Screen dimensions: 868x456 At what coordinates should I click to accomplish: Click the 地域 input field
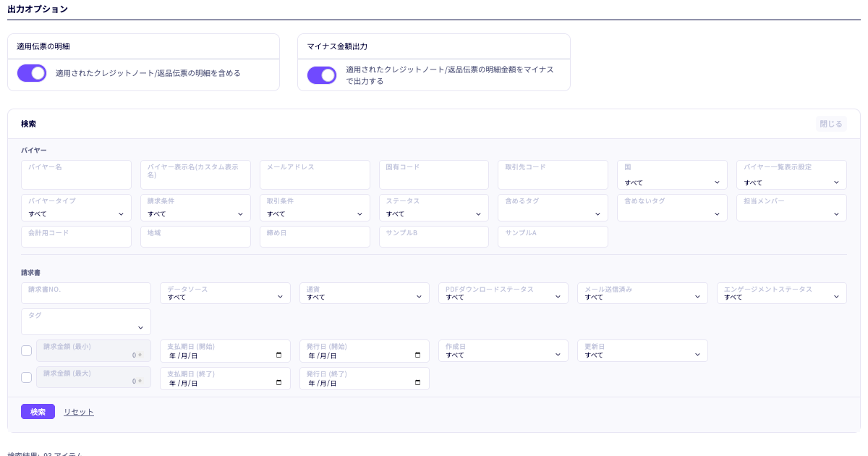coord(195,237)
